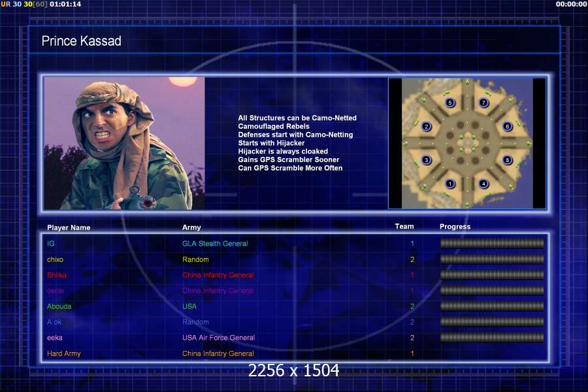Click 'All Structures can be Camo-Netted' line

[297, 118]
